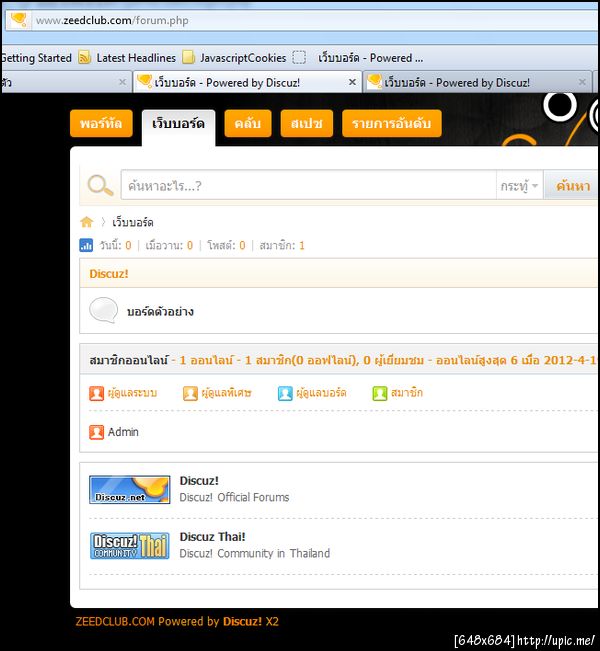Click the green สมาชิก legend icon

coord(380,393)
